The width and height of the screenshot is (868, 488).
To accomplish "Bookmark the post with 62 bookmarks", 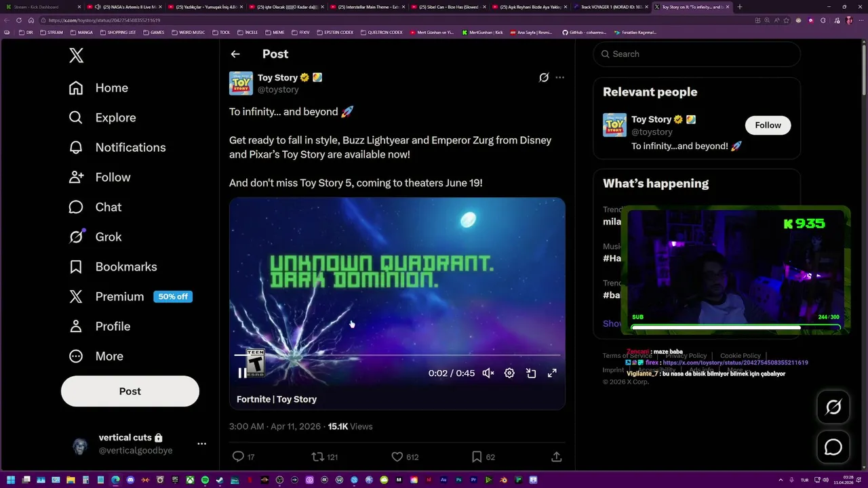I will click(477, 457).
